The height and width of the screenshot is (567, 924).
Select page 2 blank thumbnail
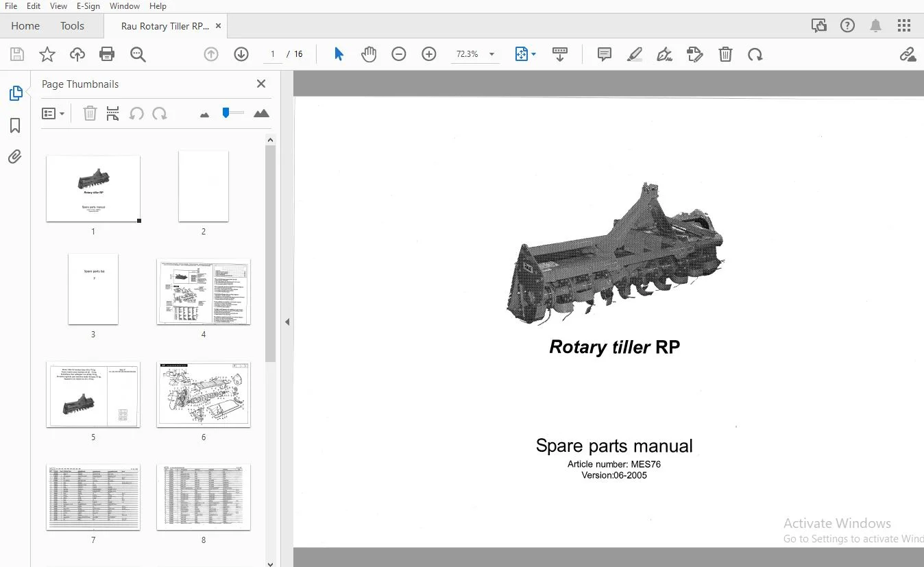[x=204, y=186]
